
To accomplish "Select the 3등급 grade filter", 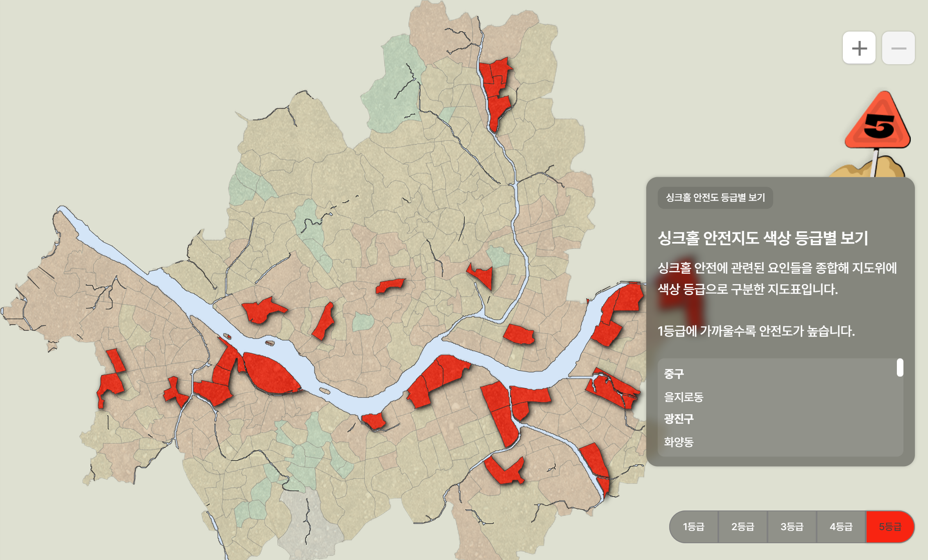I will click(792, 526).
